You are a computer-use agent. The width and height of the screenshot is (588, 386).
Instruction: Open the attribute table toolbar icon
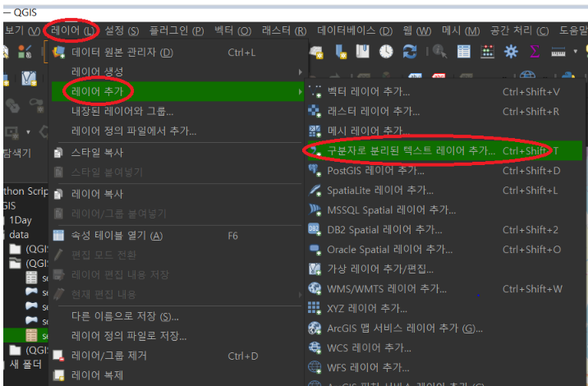coord(463,52)
